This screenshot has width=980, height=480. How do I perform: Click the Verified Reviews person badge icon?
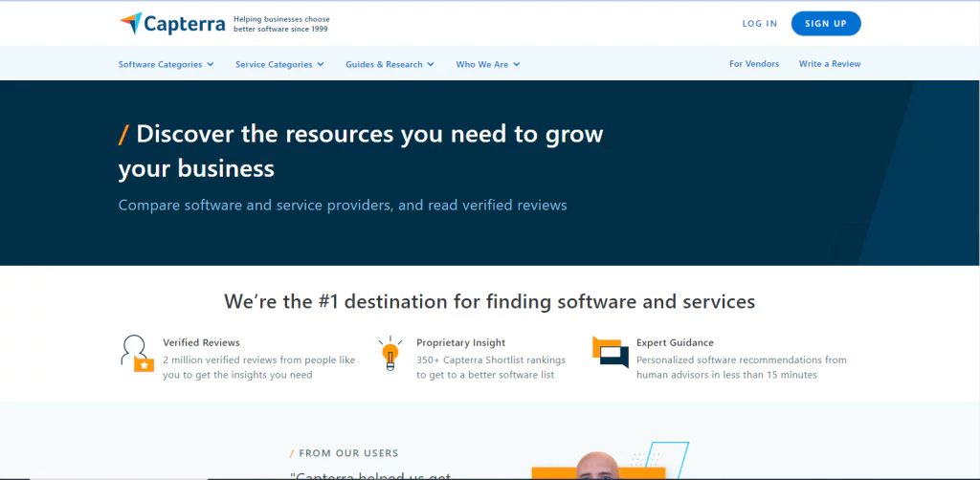point(137,354)
